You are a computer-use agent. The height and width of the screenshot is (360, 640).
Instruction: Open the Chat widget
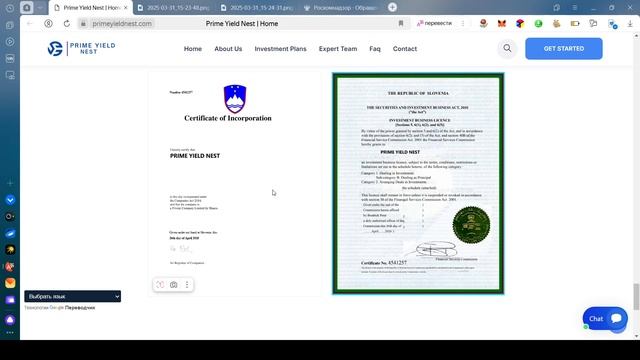coord(605,319)
